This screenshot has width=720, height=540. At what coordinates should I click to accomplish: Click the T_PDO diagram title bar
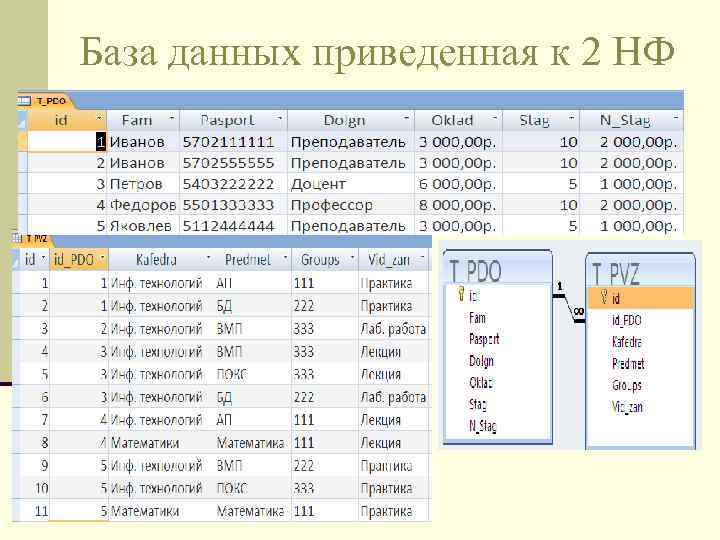click(x=498, y=269)
